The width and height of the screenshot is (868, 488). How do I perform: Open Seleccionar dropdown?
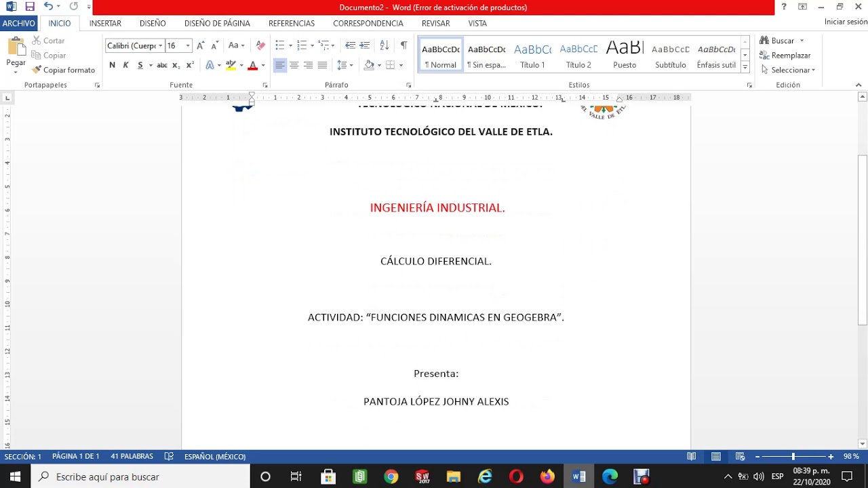(x=787, y=70)
